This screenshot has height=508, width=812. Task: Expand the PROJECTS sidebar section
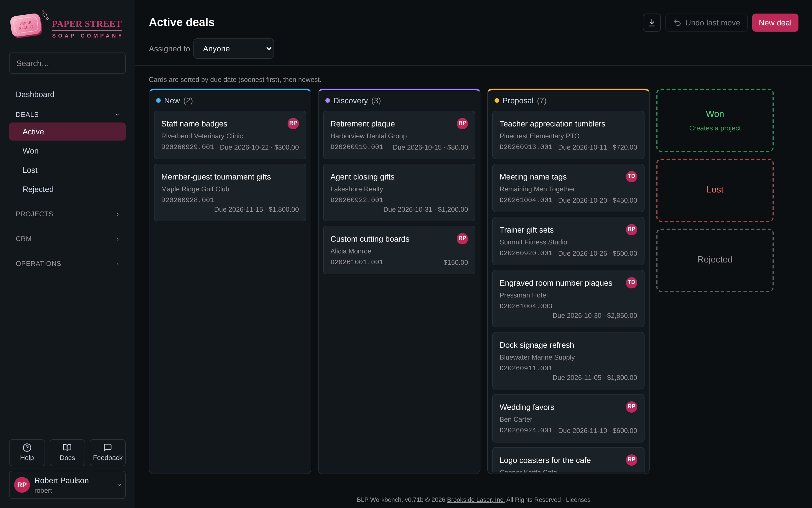67,214
